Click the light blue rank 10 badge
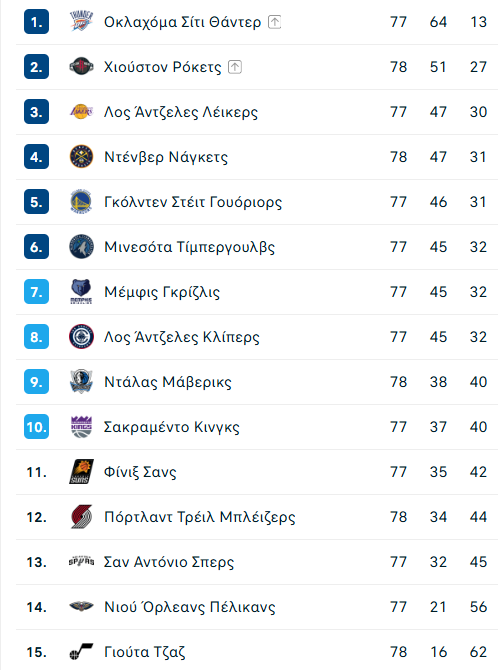This screenshot has height=670, width=498. tap(36, 427)
